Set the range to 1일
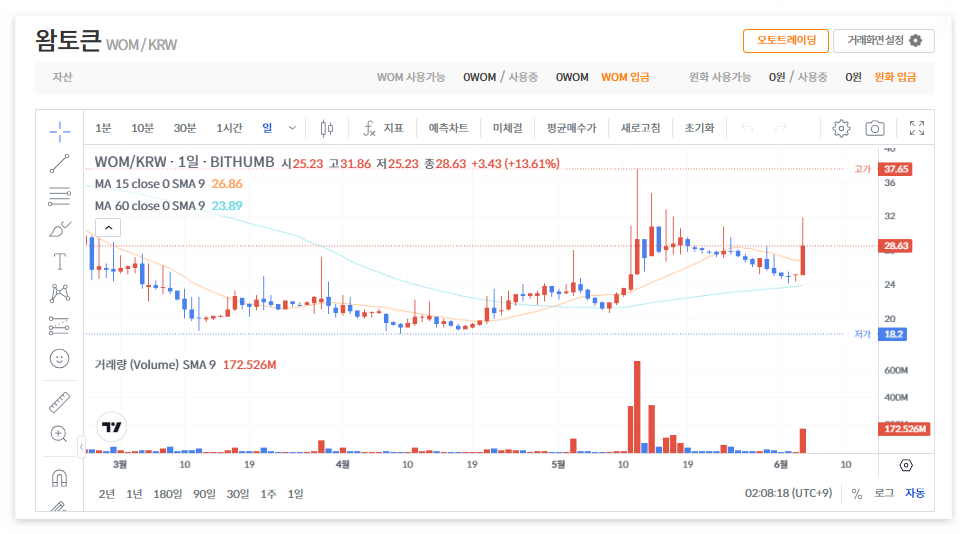 [x=295, y=494]
